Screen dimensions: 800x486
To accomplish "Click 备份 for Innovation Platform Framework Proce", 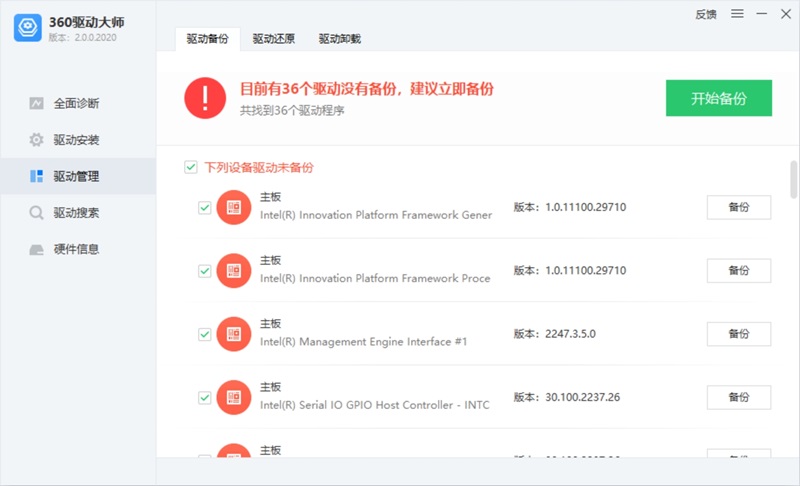I will coord(739,270).
